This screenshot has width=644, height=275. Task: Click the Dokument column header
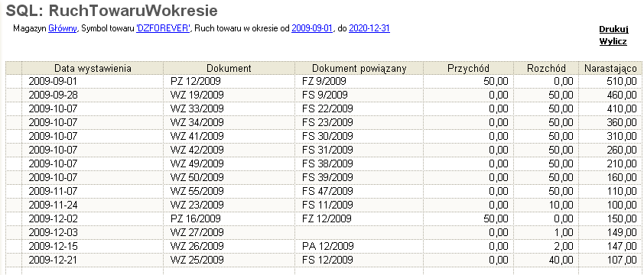click(x=229, y=68)
